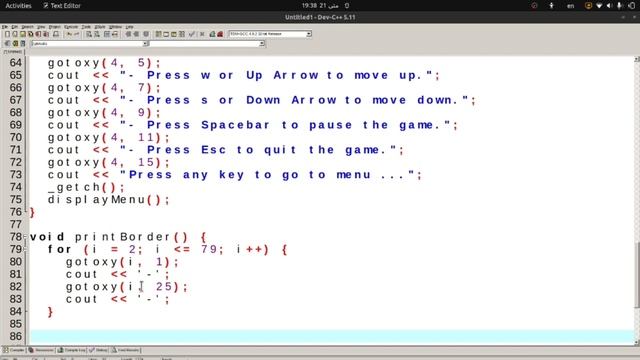Click the power icon in system tray
The width and height of the screenshot is (640, 360).
click(x=632, y=6)
